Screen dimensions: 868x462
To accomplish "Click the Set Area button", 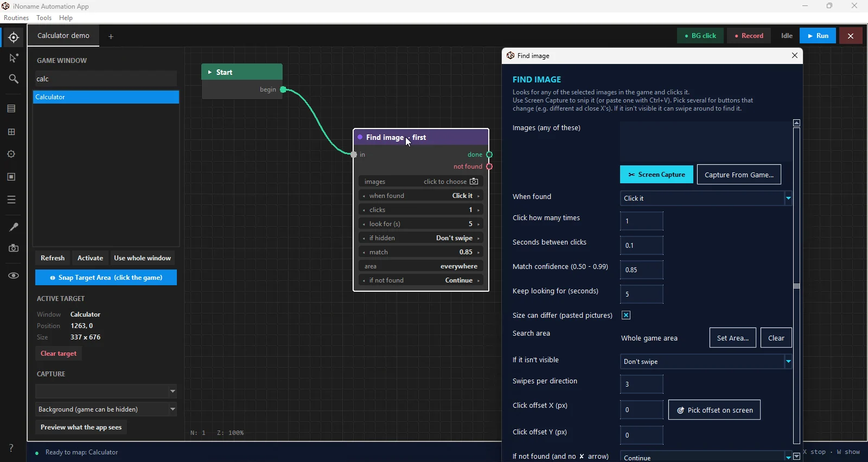I will [732, 338].
